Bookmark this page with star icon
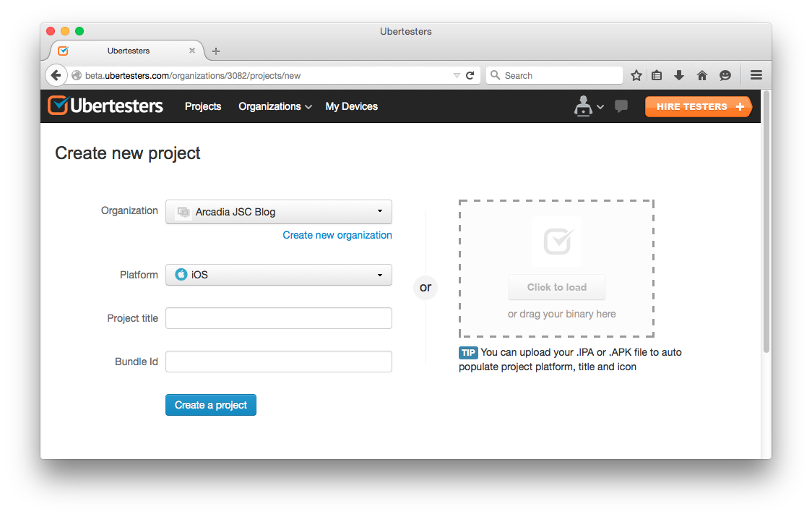This screenshot has width=812, height=517. [636, 75]
